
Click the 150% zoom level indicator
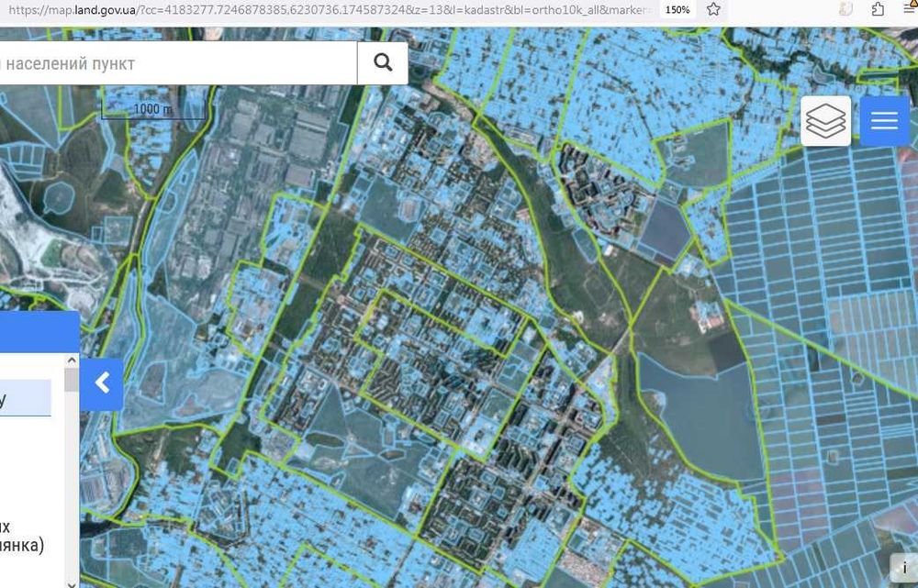[x=677, y=9]
